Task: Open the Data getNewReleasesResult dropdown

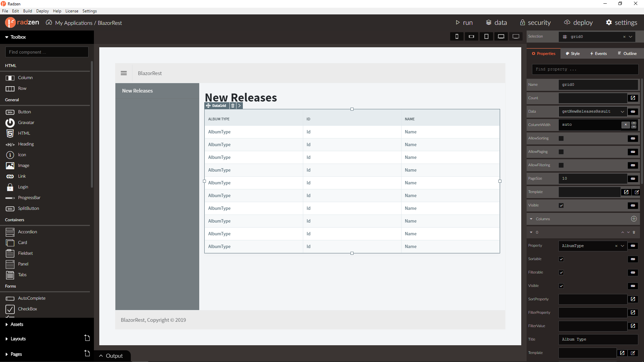Action: (x=623, y=112)
